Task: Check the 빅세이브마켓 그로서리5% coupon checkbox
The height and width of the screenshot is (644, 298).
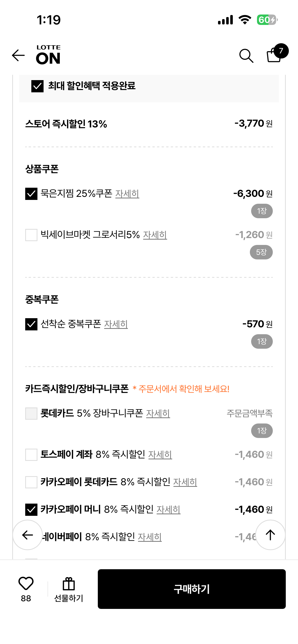Action: pyautogui.click(x=31, y=235)
